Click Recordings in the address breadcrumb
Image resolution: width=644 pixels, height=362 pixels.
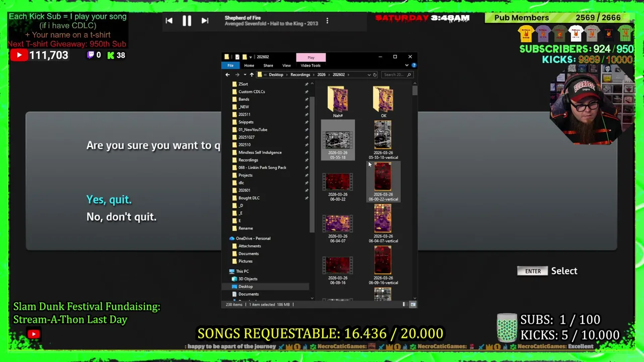tap(300, 74)
